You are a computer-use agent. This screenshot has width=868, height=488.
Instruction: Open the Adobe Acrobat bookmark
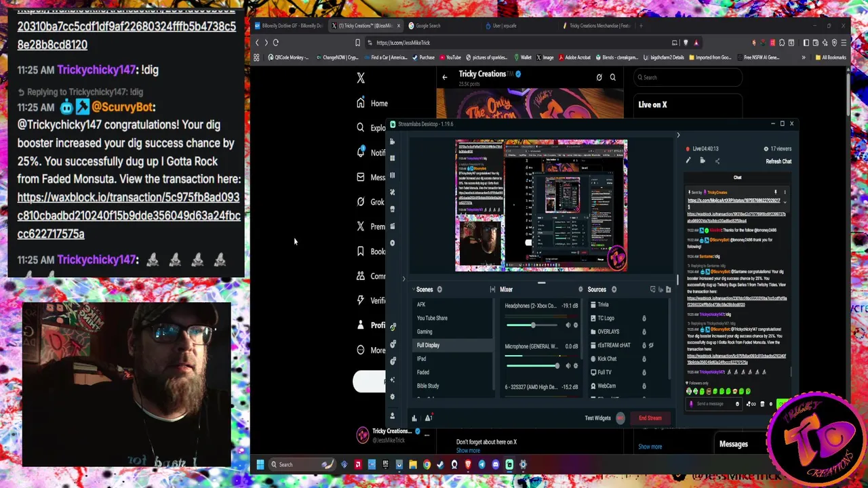[574, 58]
